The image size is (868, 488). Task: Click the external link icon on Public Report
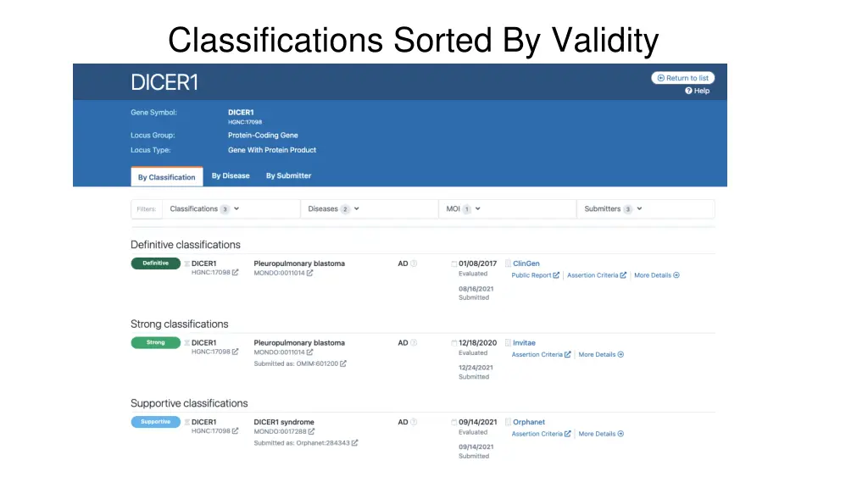point(556,275)
